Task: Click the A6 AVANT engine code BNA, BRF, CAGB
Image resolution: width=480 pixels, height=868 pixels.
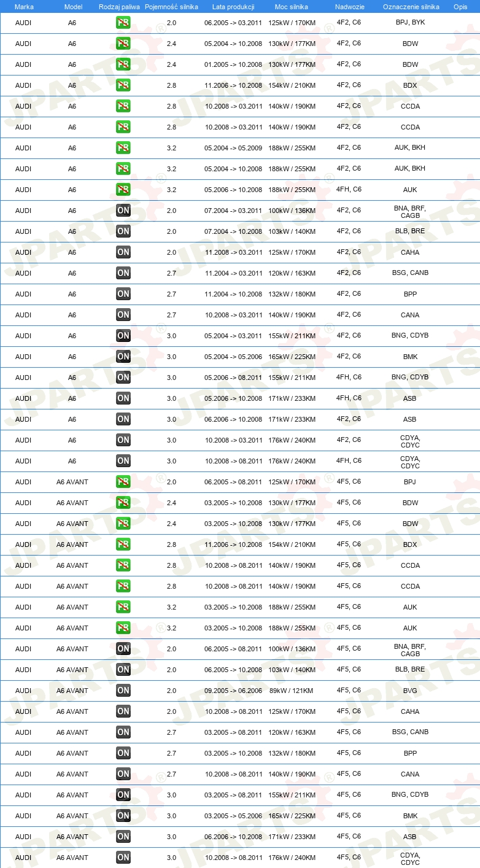Action: tap(410, 650)
